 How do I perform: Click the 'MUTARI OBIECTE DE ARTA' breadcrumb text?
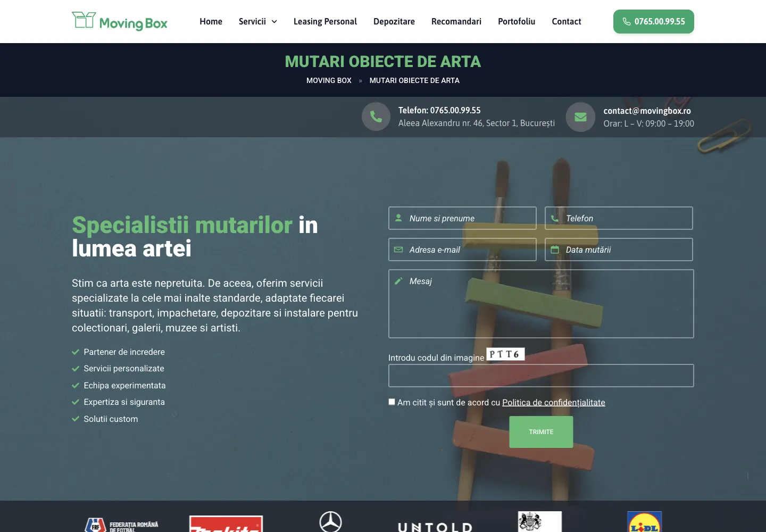[414, 80]
